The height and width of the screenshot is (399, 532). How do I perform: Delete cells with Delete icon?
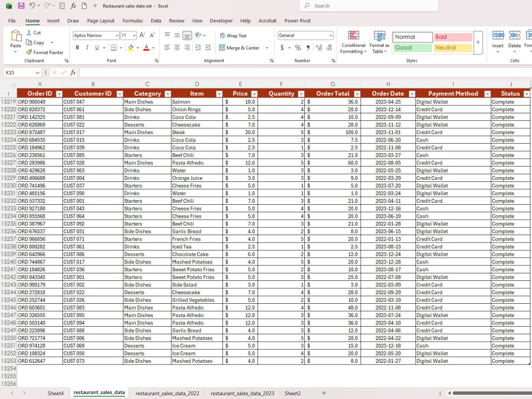click(514, 35)
